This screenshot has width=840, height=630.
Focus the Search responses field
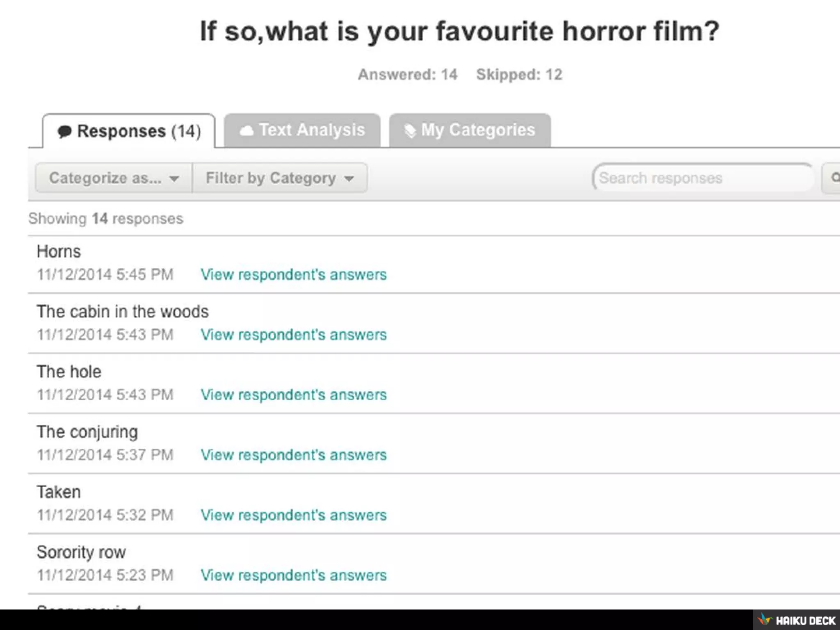point(701,178)
